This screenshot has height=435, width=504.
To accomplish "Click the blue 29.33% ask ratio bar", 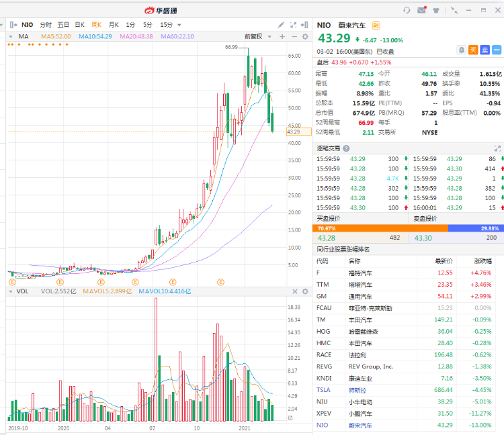I will pyautogui.click(x=476, y=228).
